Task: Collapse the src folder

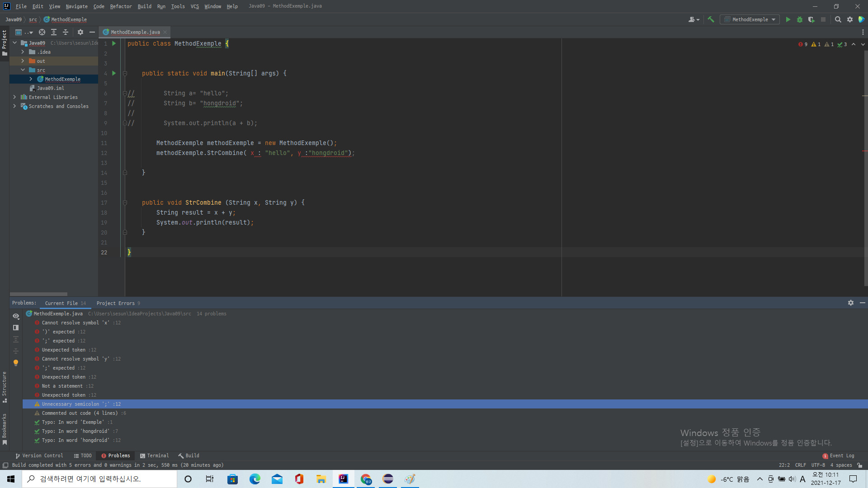Action: click(23, 70)
